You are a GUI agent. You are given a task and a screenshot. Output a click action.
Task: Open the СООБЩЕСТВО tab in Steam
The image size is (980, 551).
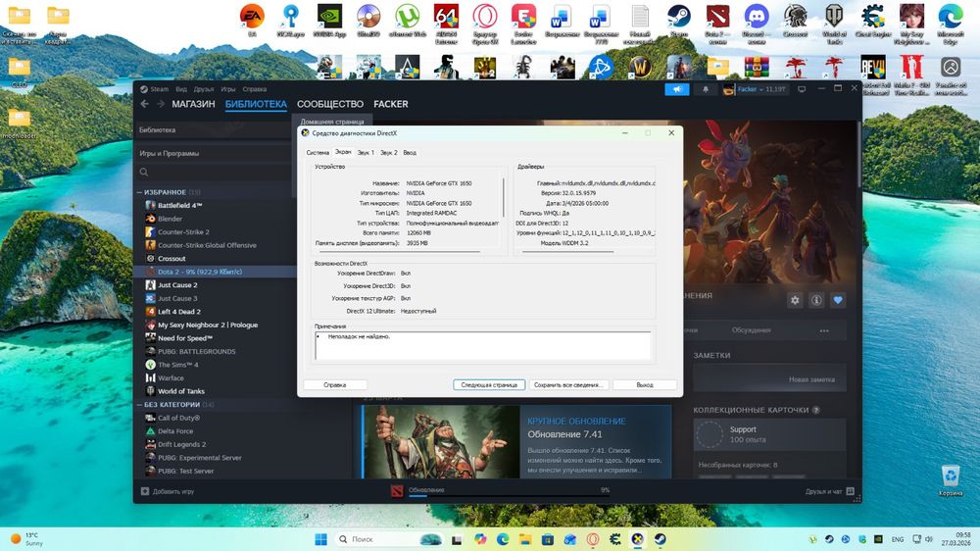pyautogui.click(x=330, y=104)
